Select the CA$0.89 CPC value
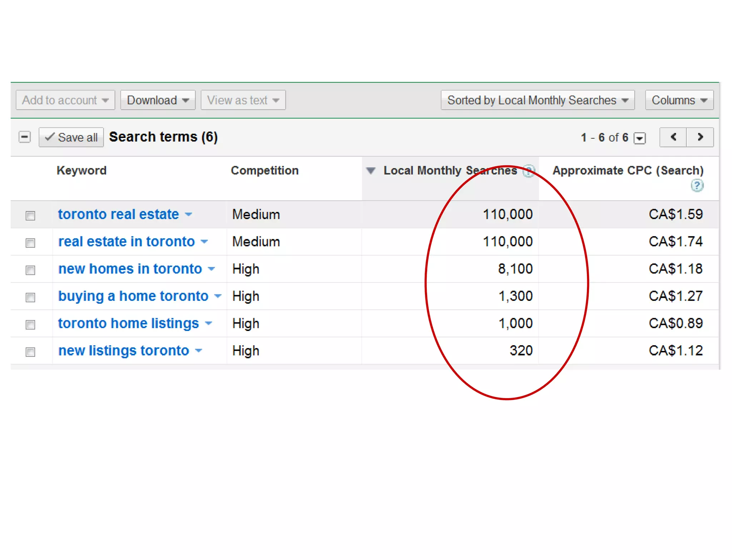 click(x=676, y=323)
